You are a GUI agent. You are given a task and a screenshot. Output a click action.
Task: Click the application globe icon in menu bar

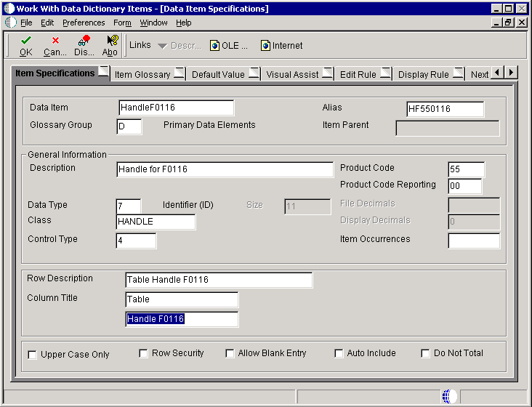(x=11, y=23)
